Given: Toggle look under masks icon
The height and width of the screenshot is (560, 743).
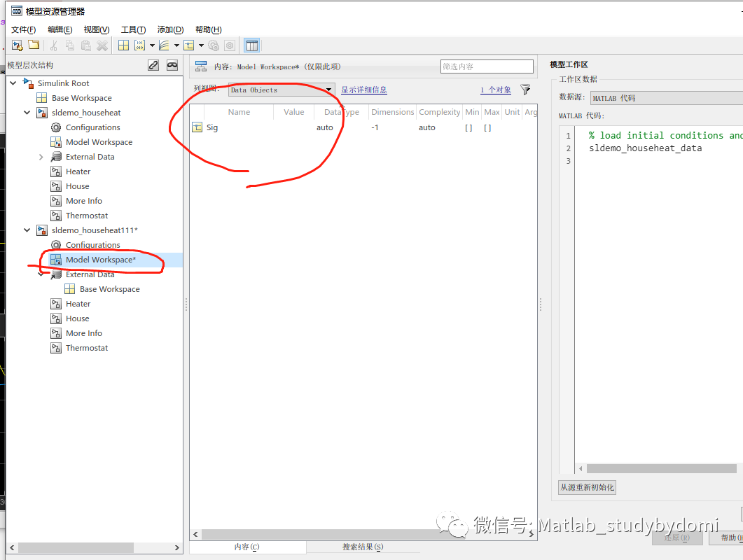Looking at the screenshot, I should [x=172, y=65].
